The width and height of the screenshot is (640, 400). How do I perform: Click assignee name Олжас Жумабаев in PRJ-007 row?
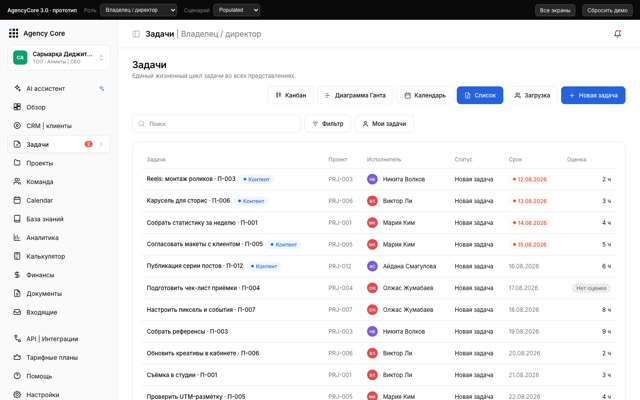tap(408, 310)
